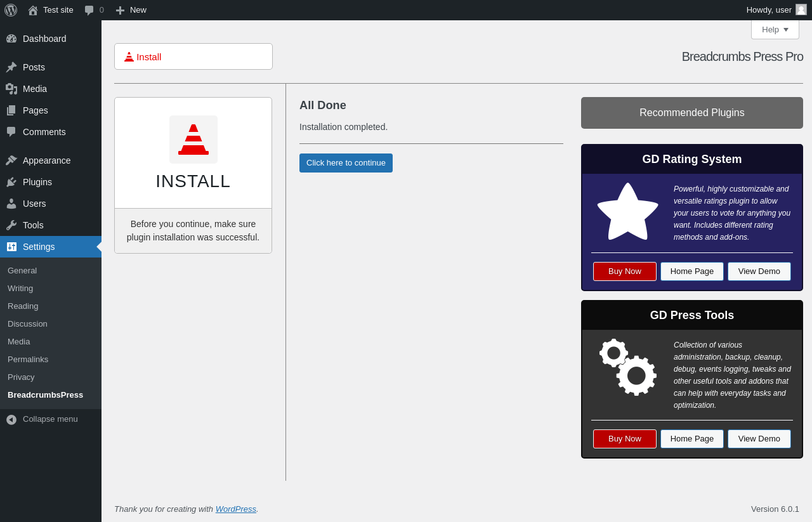View Demo of GD Press Tools
This screenshot has height=522, width=812.
point(759,439)
